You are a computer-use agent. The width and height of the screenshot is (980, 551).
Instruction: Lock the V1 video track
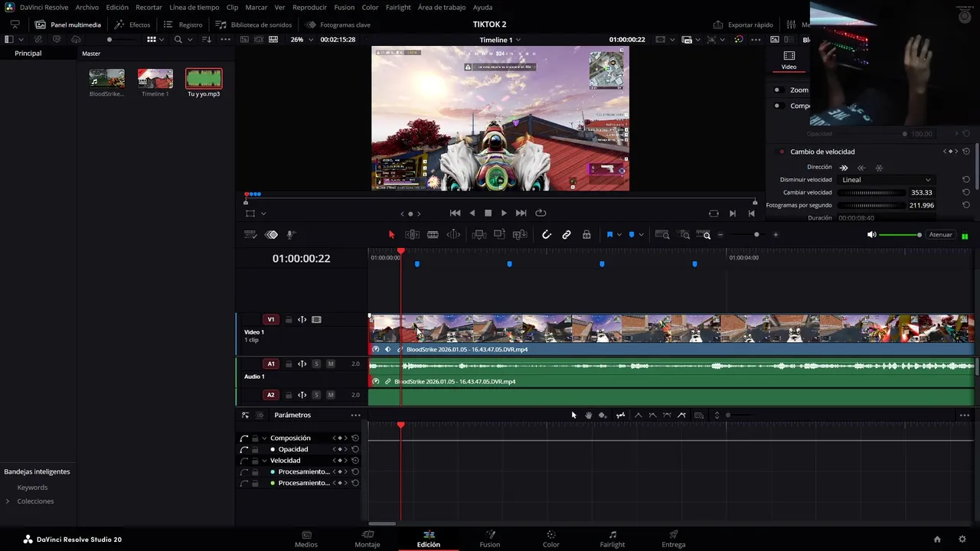point(289,320)
